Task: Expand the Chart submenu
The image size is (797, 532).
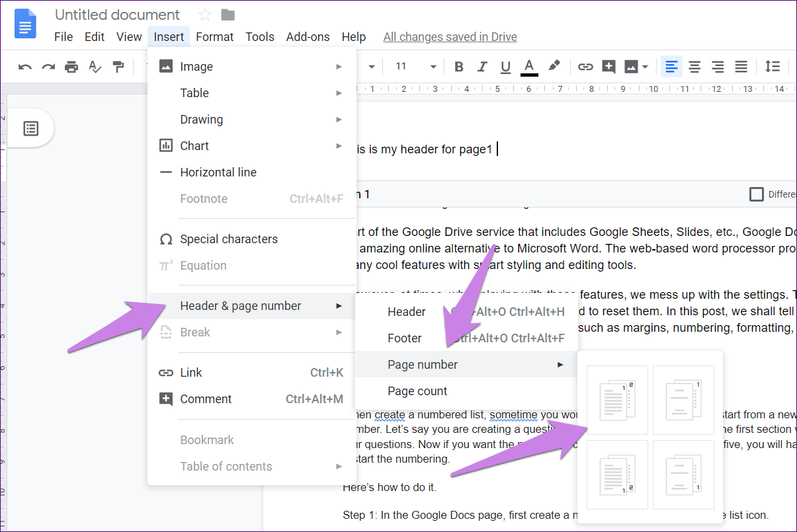Action: point(252,146)
